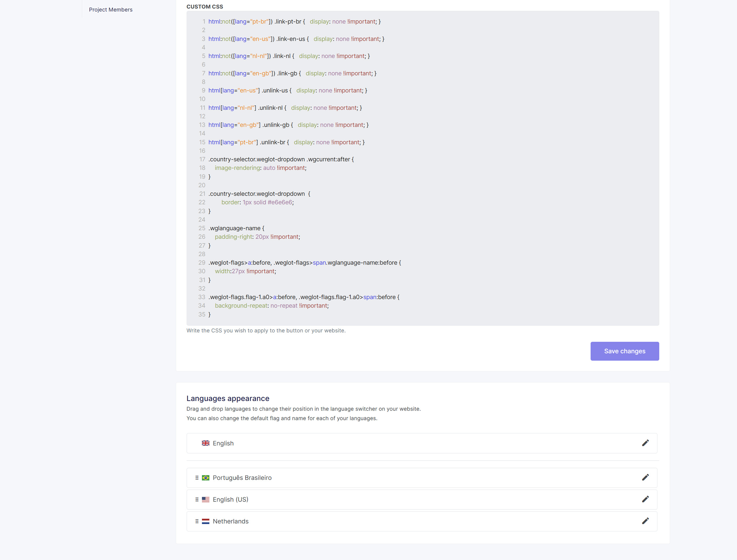Click the Brazil flag icon

pos(205,478)
